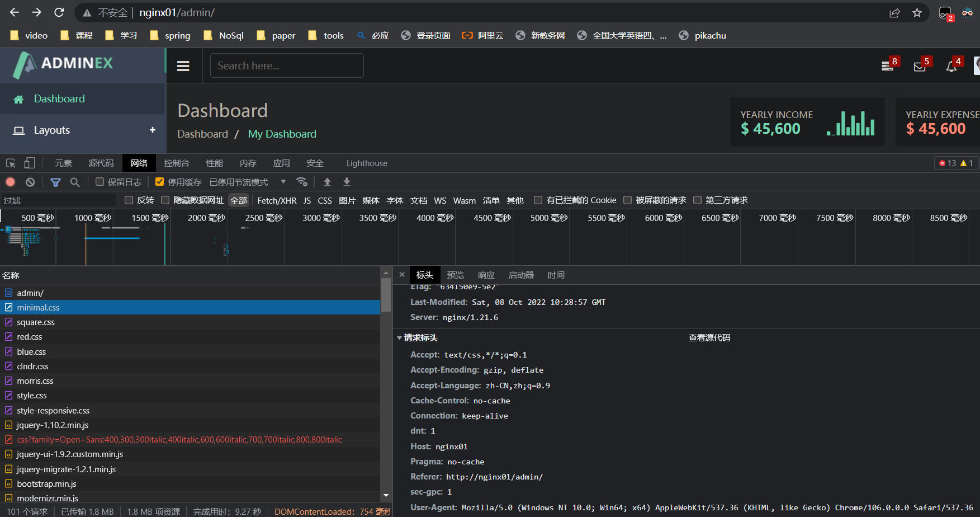The image size is (980, 517).
Task: Select the bootstrap.min.js request
Action: click(190, 483)
